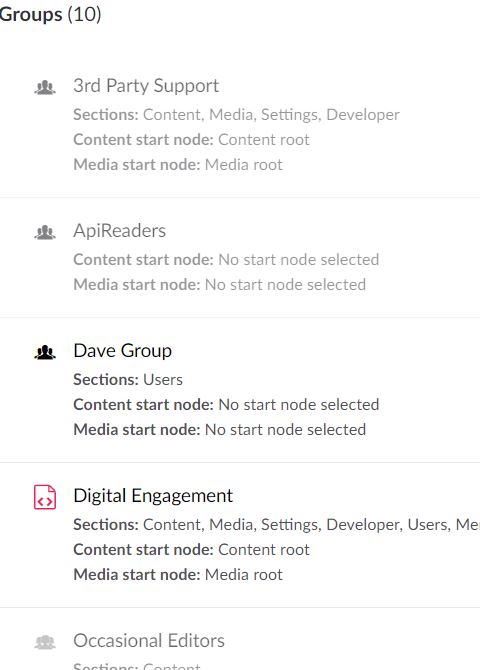Open the ApiReaders group
The image size is (480, 670).
pos(120,231)
